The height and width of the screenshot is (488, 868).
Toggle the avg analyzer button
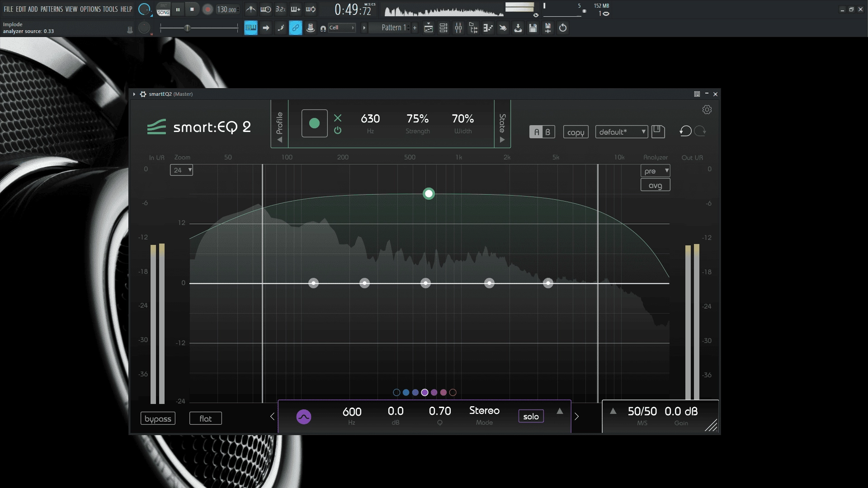pyautogui.click(x=655, y=185)
